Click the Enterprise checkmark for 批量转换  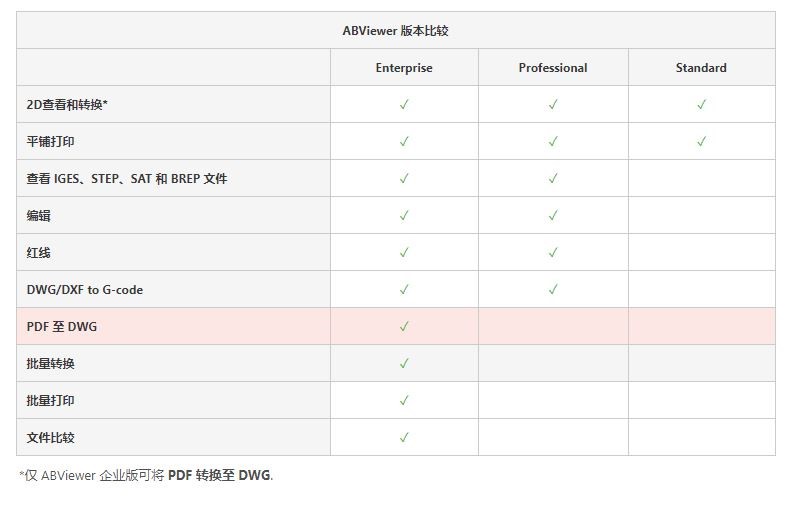[x=404, y=363]
